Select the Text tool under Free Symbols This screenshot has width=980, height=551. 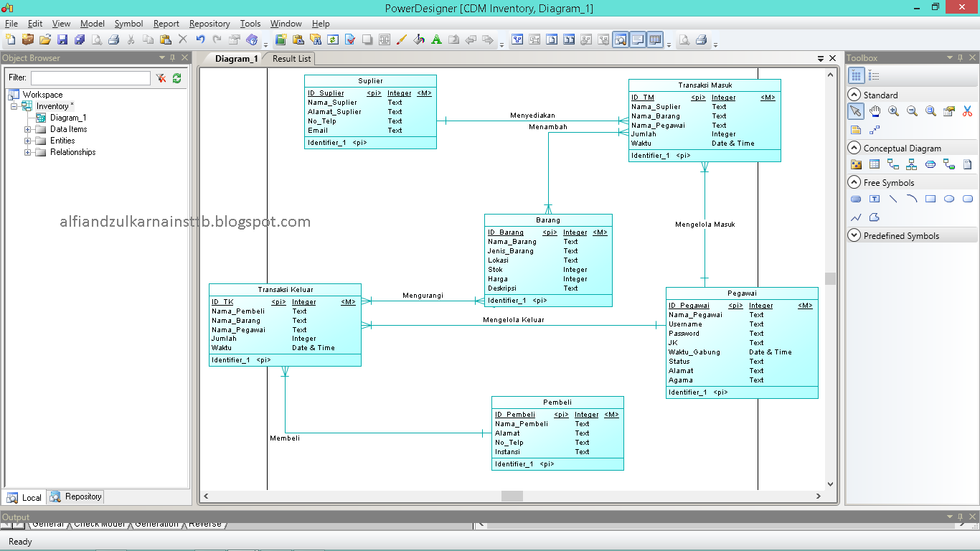874,199
